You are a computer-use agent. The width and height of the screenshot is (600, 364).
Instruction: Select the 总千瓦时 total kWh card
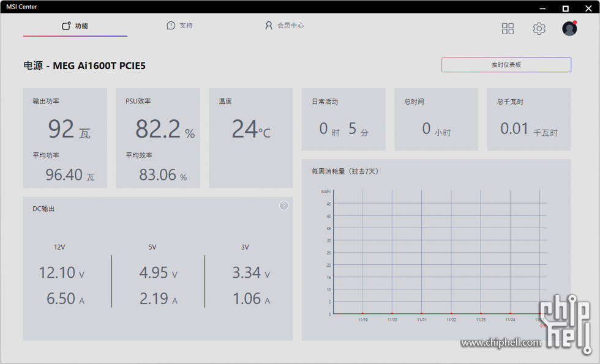(529, 119)
